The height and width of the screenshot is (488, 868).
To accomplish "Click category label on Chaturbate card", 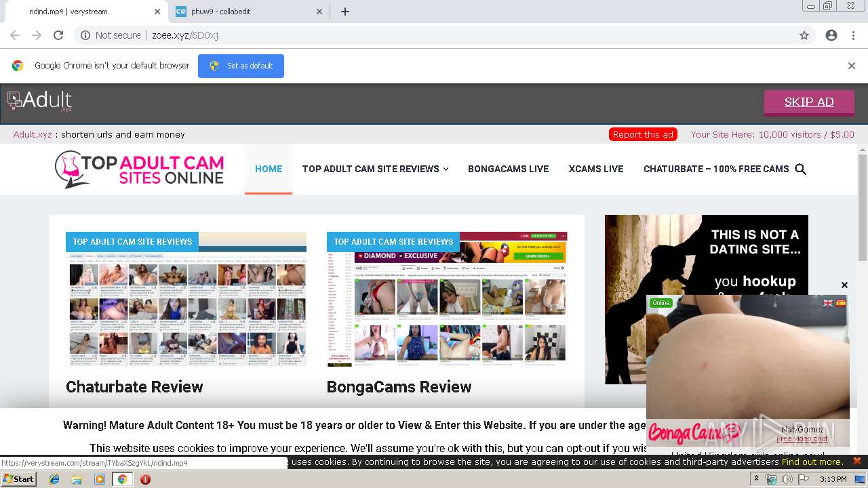I will coord(132,241).
